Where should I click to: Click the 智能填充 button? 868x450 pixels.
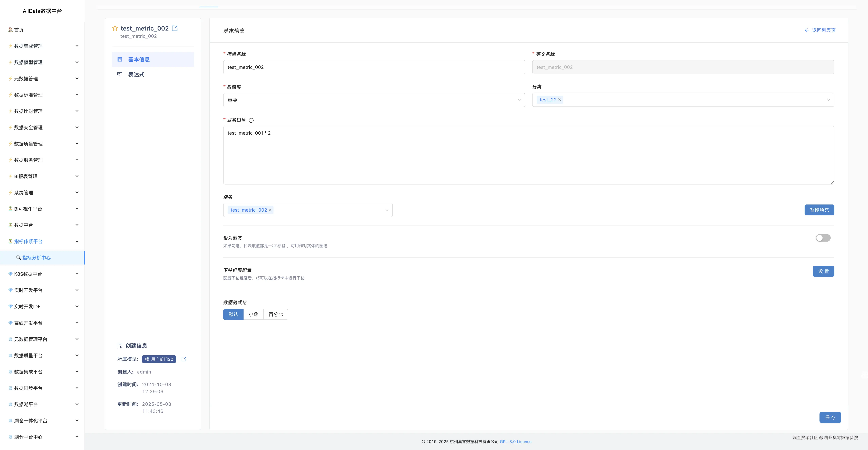click(x=819, y=210)
